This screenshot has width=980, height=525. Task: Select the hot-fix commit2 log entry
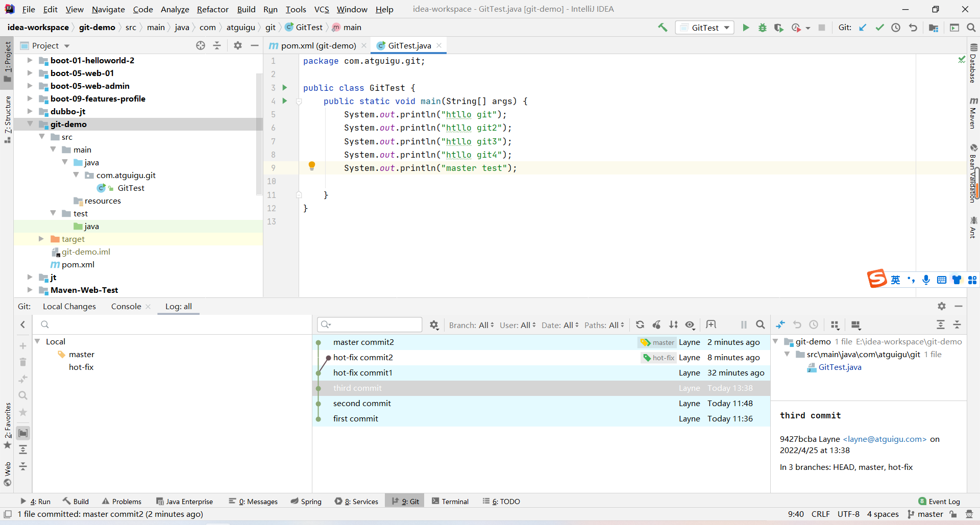(541, 358)
